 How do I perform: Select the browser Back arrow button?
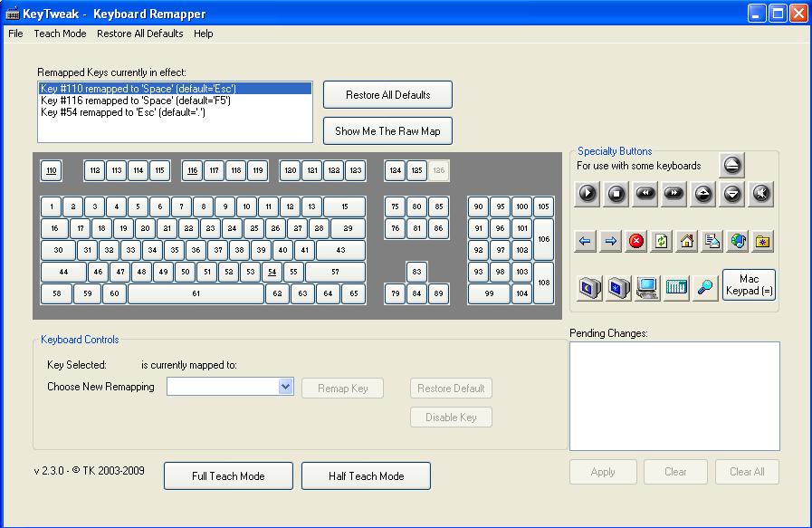[x=586, y=241]
